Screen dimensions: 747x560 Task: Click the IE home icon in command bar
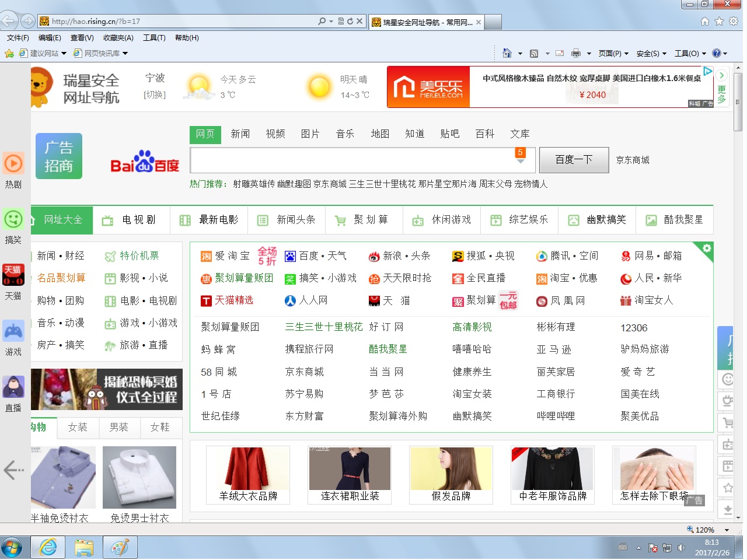pos(507,53)
